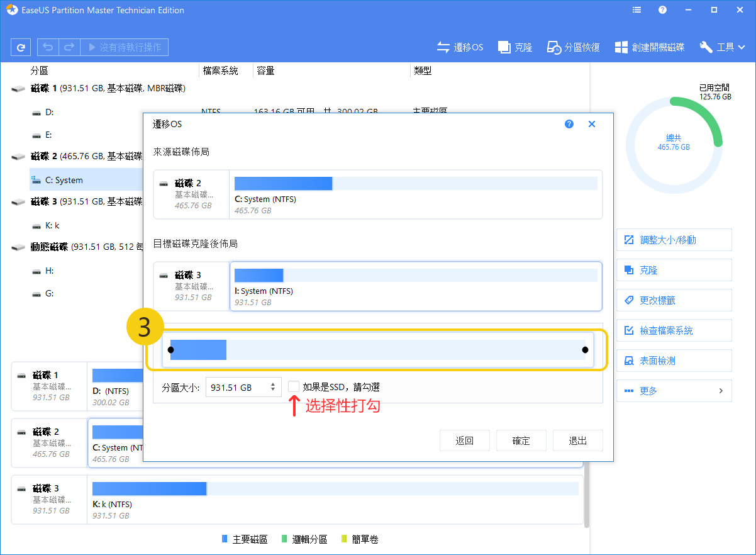756x555 pixels.
Task: Close the 遷移OS dialog
Action: [592, 124]
